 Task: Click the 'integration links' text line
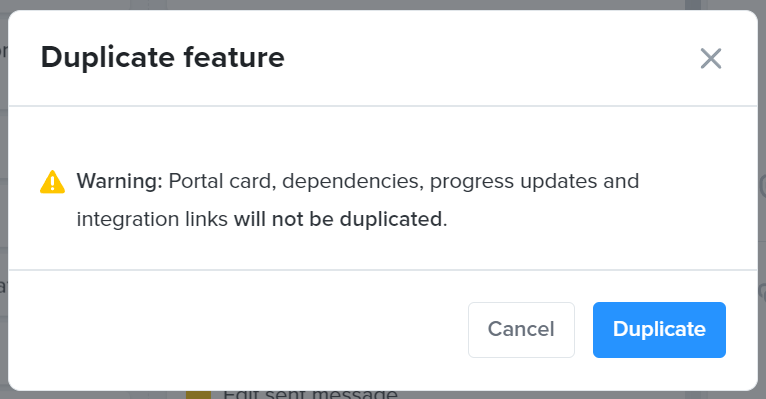click(152, 219)
